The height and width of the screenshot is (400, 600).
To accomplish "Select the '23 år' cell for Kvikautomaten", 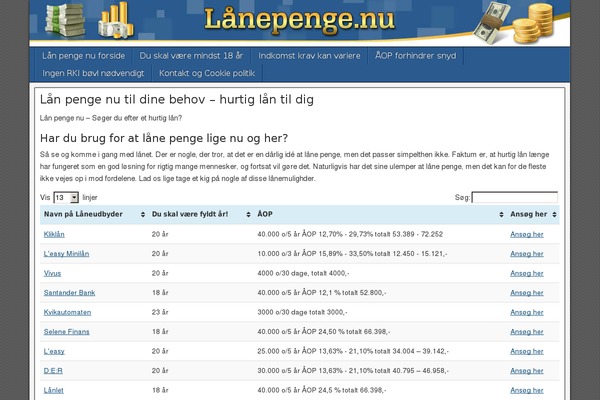I will click(160, 312).
